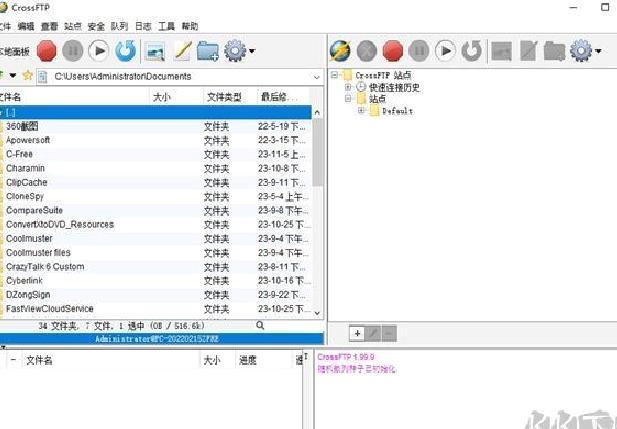Click the pencil edit icon in local toolbar

(x=182, y=51)
